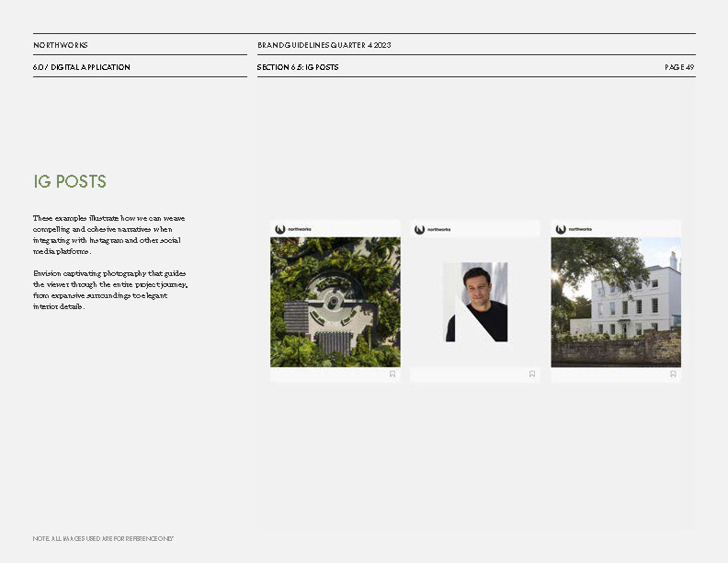Screen dimensions: 728x563
Task: Click the NORTHWORKS header text
Action: [x=61, y=45]
